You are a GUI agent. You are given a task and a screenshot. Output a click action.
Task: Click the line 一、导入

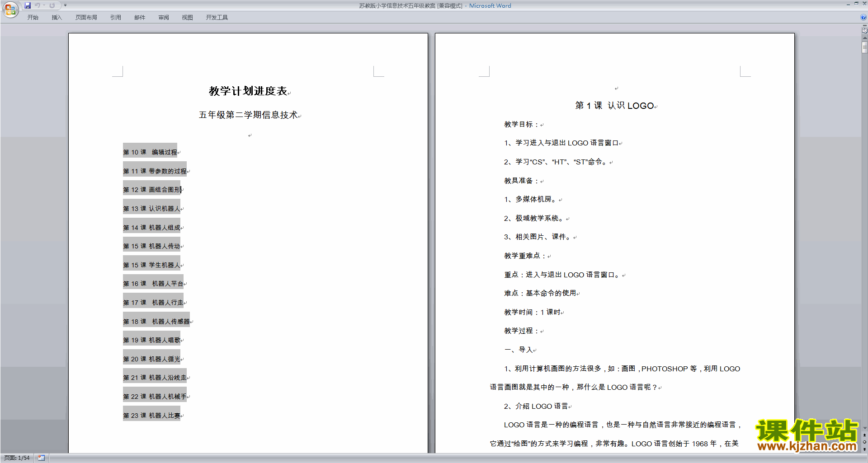518,350
